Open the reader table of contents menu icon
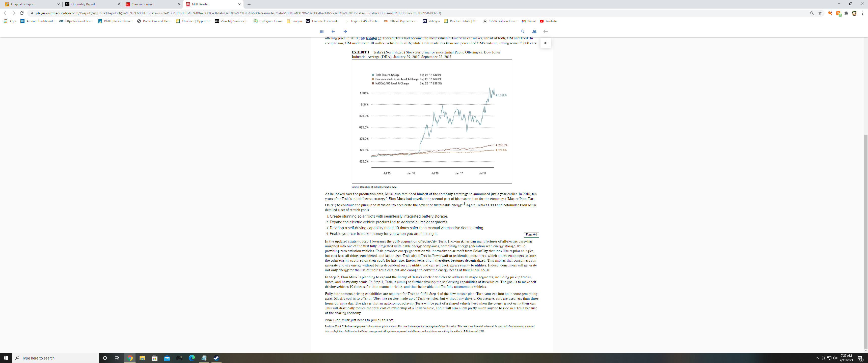868x363 pixels. point(321,31)
